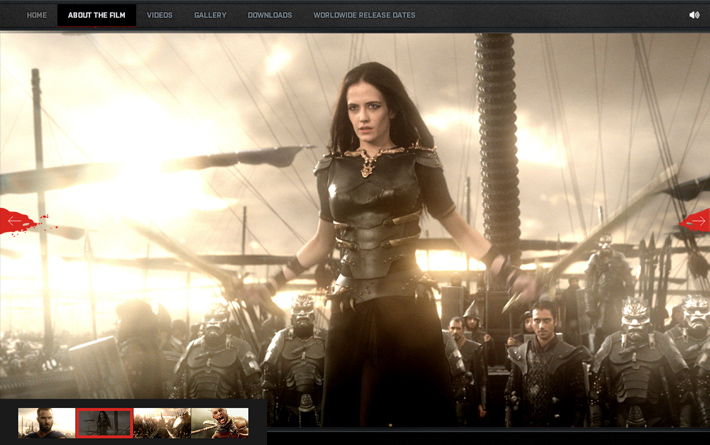
Task: View Worldwide Release Dates
Action: pos(365,15)
